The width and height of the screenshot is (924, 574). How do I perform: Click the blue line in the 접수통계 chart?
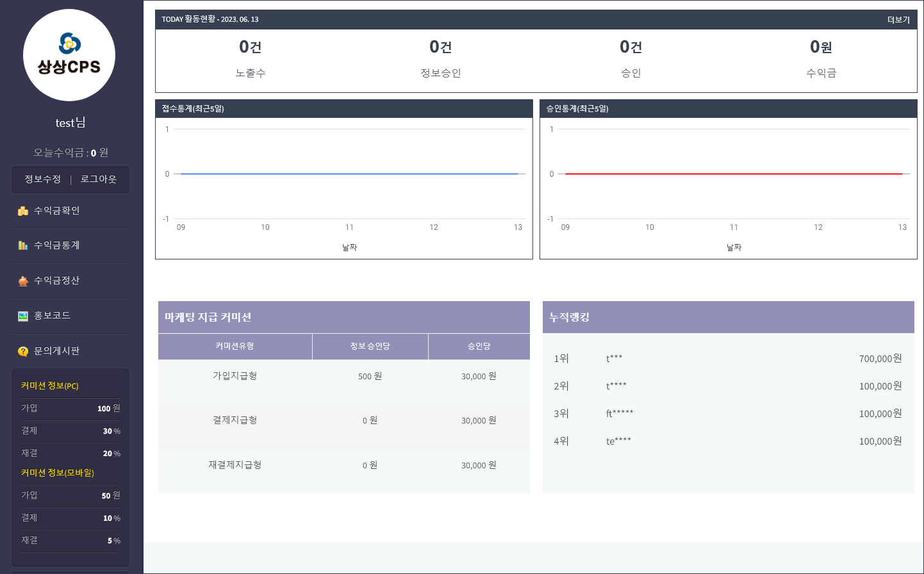349,173
